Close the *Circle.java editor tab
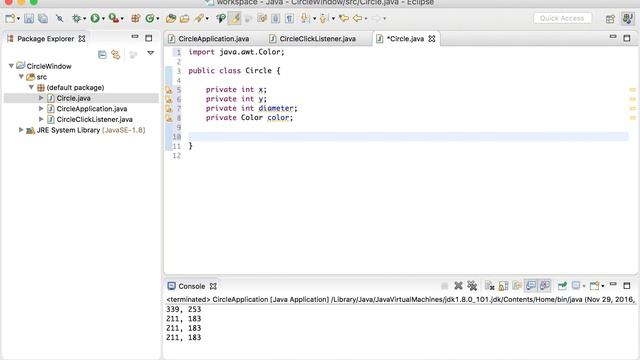This screenshot has height=360, width=640. [432, 39]
